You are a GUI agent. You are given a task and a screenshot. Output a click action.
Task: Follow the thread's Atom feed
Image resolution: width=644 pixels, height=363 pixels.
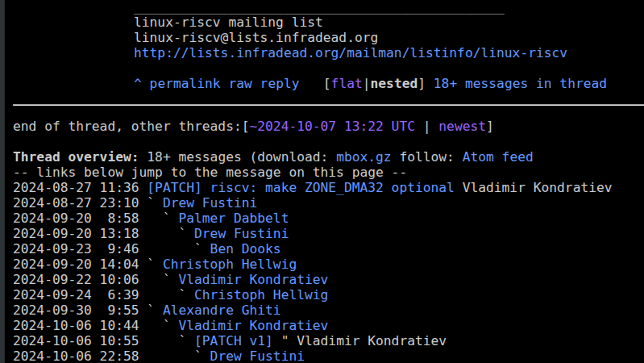point(497,157)
